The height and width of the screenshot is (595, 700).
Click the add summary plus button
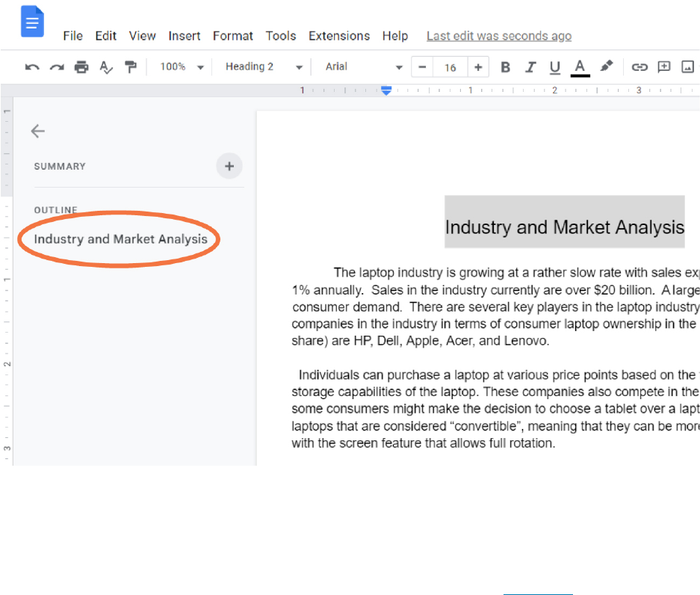pyautogui.click(x=229, y=166)
